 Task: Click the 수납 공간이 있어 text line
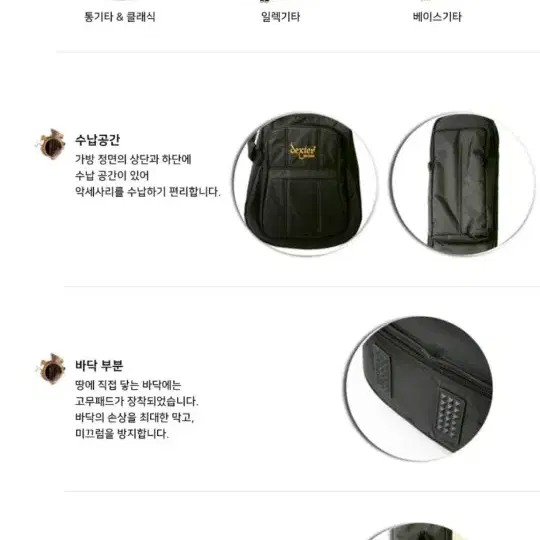(112, 175)
